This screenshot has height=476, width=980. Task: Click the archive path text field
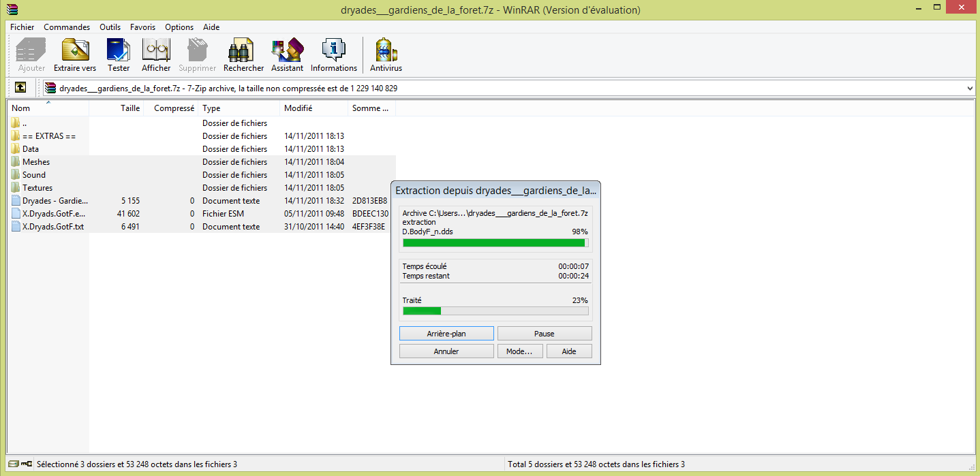click(509, 88)
